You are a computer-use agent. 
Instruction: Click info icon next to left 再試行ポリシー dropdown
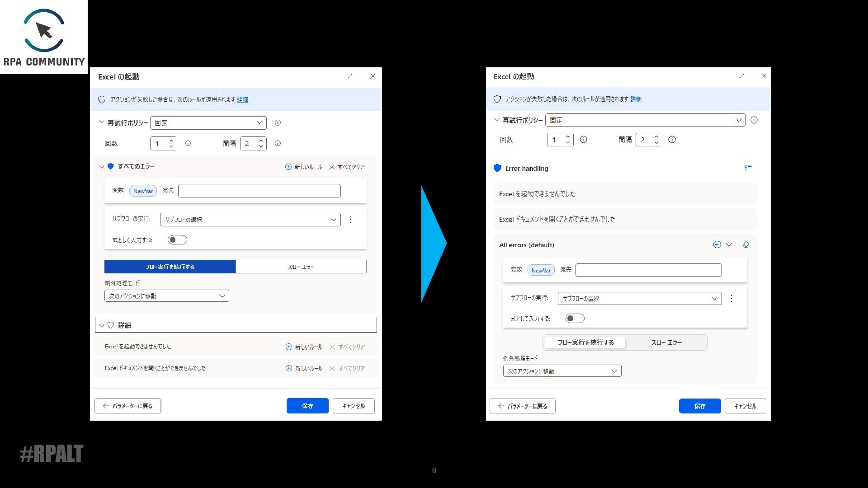(x=278, y=123)
